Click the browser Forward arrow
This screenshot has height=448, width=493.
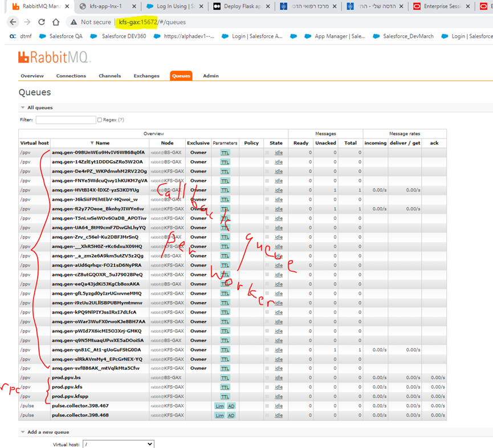tap(27, 22)
